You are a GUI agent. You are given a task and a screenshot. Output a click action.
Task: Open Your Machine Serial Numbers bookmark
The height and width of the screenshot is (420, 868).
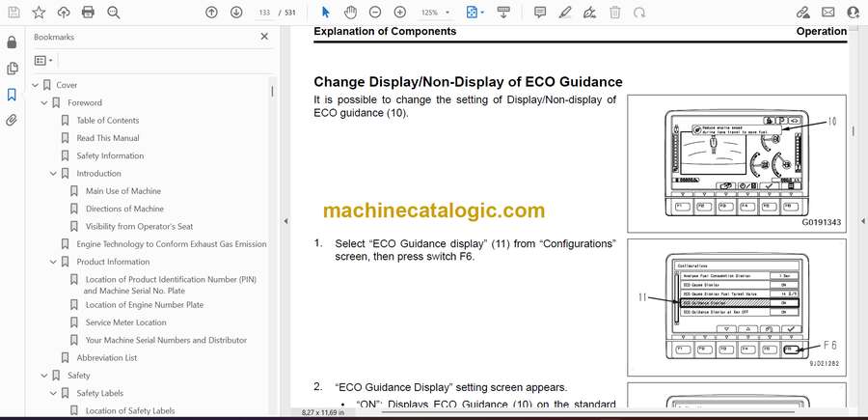pos(166,340)
